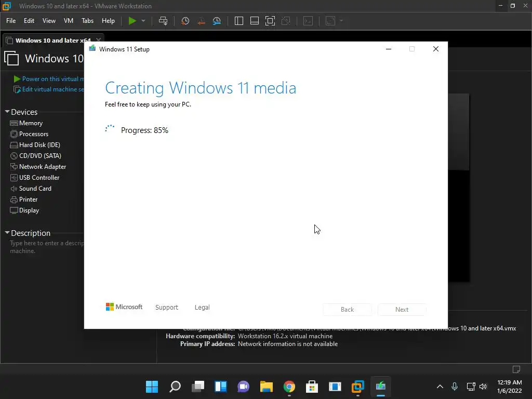Collapse the Devices section
This screenshot has width=532, height=399.
pos(7,112)
